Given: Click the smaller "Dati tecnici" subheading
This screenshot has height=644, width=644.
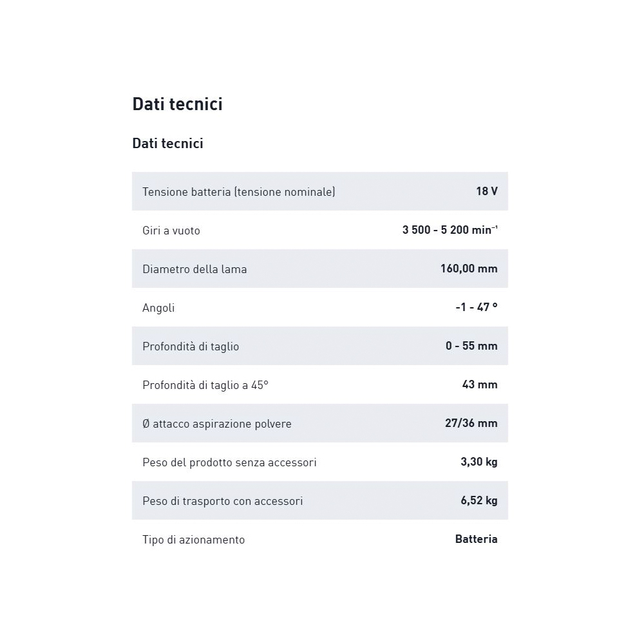Looking at the screenshot, I should click(167, 144).
